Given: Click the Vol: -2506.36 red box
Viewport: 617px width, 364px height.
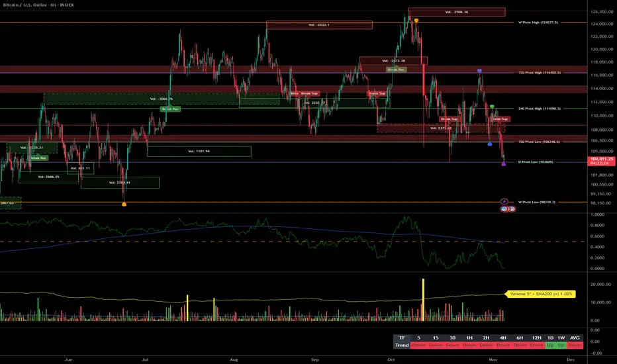Looking at the screenshot, I should coord(457,12).
